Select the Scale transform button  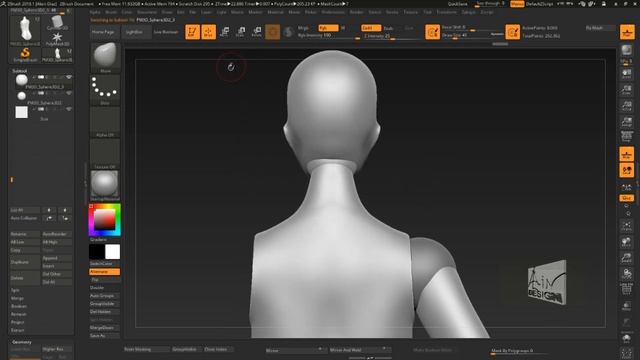(x=241, y=32)
